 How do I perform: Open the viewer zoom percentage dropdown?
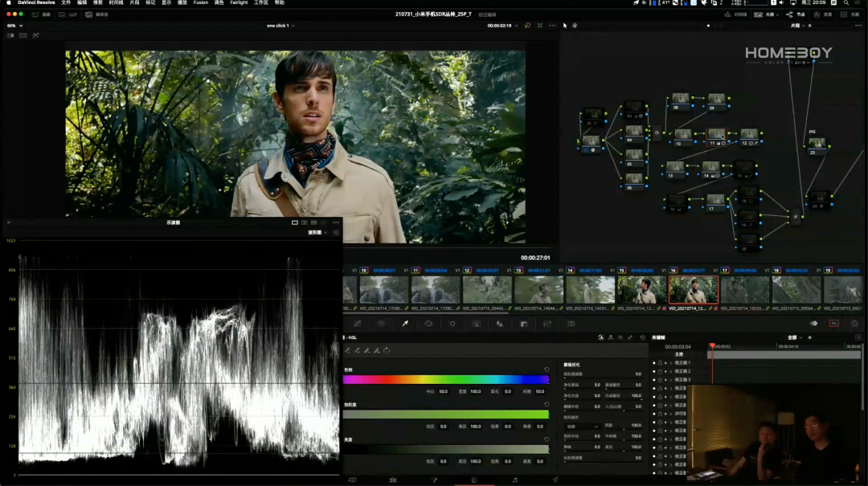(x=14, y=26)
